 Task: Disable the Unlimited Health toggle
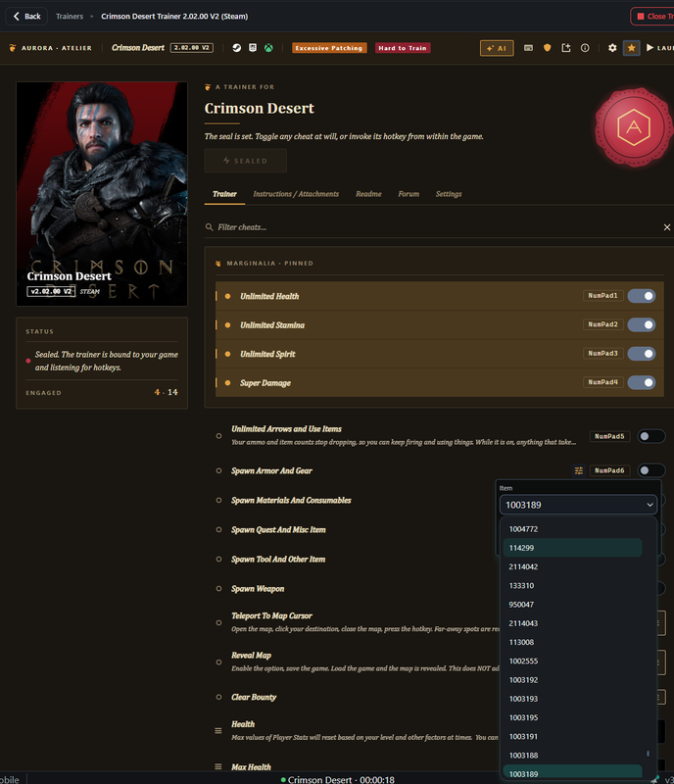tap(642, 296)
